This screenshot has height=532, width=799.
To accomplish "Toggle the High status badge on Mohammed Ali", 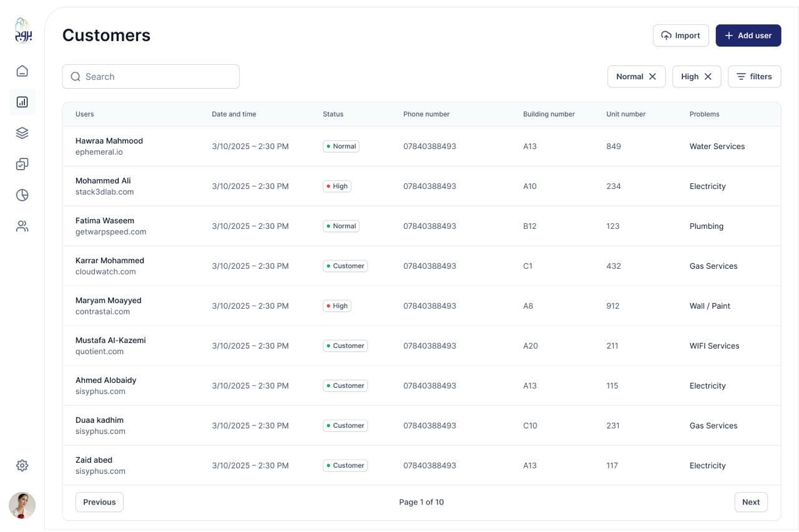I will 337,186.
